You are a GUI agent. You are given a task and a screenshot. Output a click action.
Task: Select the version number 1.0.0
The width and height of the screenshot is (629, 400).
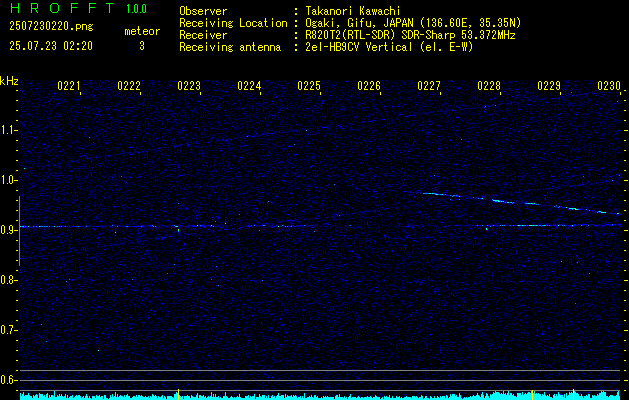[x=136, y=9]
